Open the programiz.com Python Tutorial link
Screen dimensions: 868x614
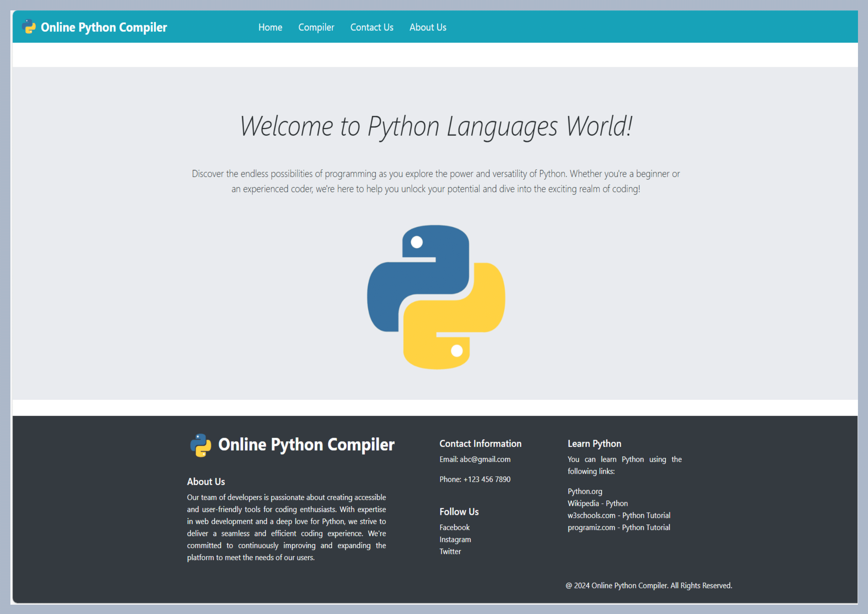pyautogui.click(x=619, y=528)
